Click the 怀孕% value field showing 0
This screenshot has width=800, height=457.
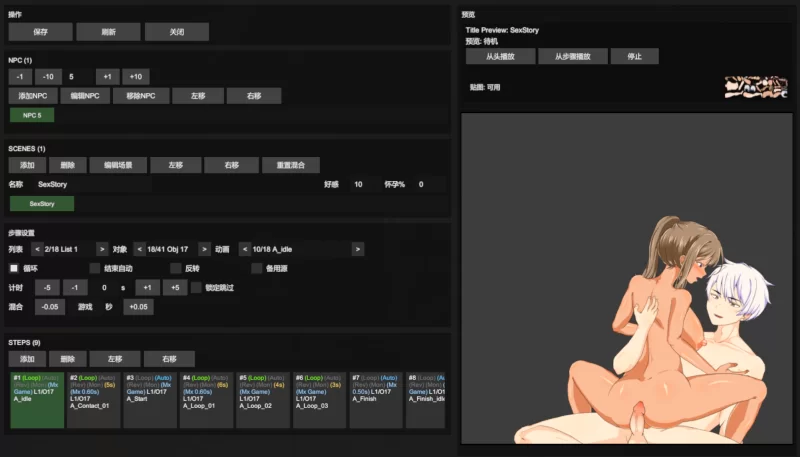click(429, 185)
